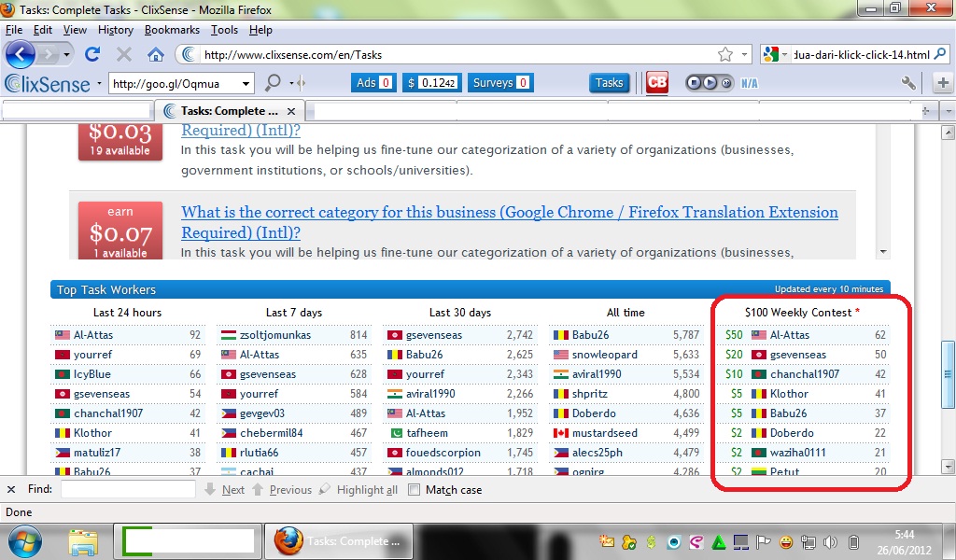Screen dimensions: 956x560
Task: Click zsoltjomunkas in Last 7 days
Action: tap(275, 335)
